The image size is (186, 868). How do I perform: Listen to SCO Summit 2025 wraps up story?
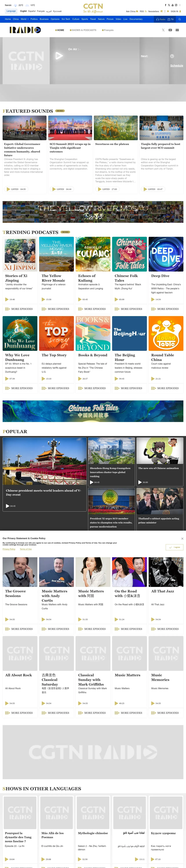pos(61,189)
